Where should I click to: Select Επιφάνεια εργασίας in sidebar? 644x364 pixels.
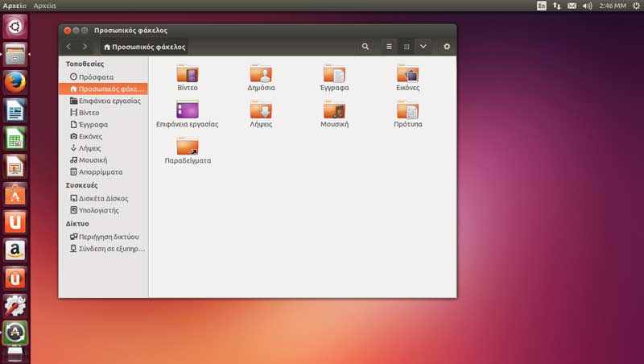(104, 101)
